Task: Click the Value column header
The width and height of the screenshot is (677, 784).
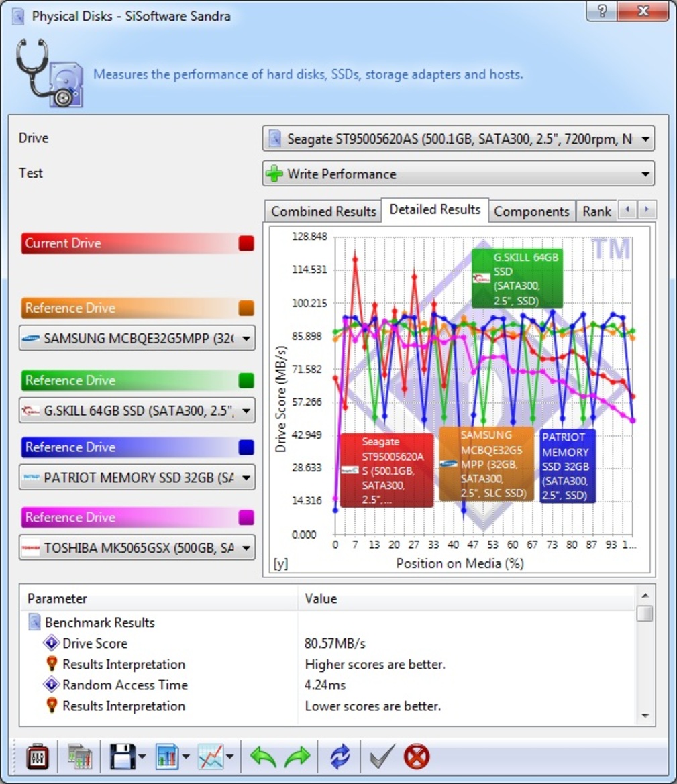Action: click(x=467, y=598)
